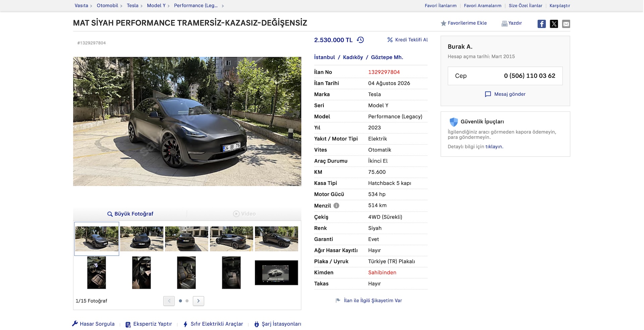This screenshot has height=330, width=644.
Task: Select fourth thumbnail, side view of car
Action: [x=231, y=239]
